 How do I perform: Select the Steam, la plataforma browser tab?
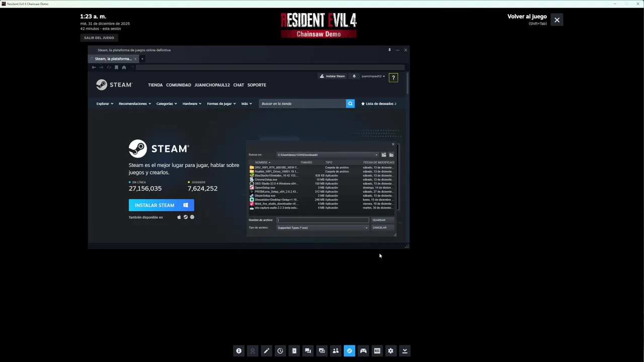tap(113, 59)
